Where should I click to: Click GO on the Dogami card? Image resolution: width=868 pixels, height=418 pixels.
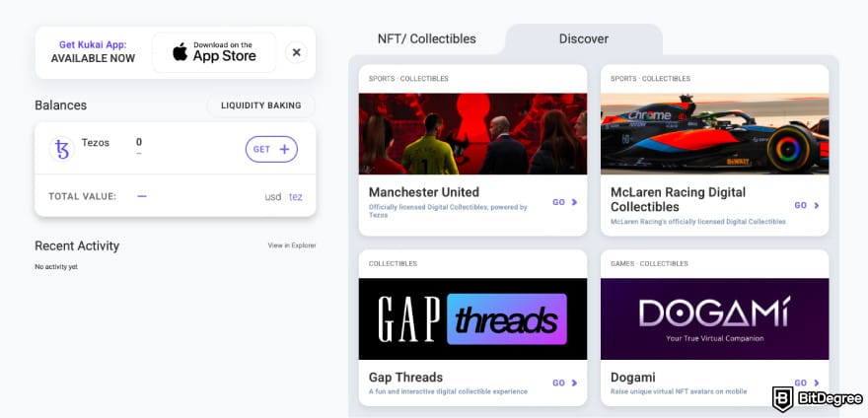[807, 383]
